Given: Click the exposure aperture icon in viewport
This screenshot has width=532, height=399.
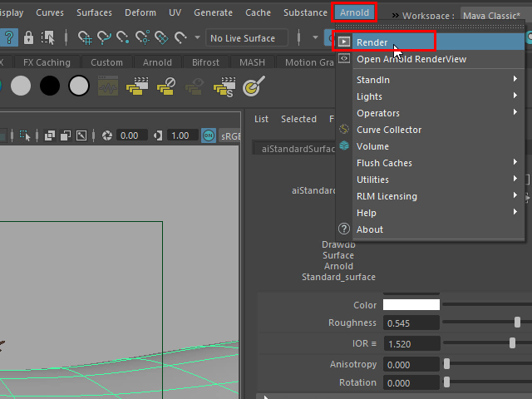Looking at the screenshot, I should pyautogui.click(x=106, y=135).
